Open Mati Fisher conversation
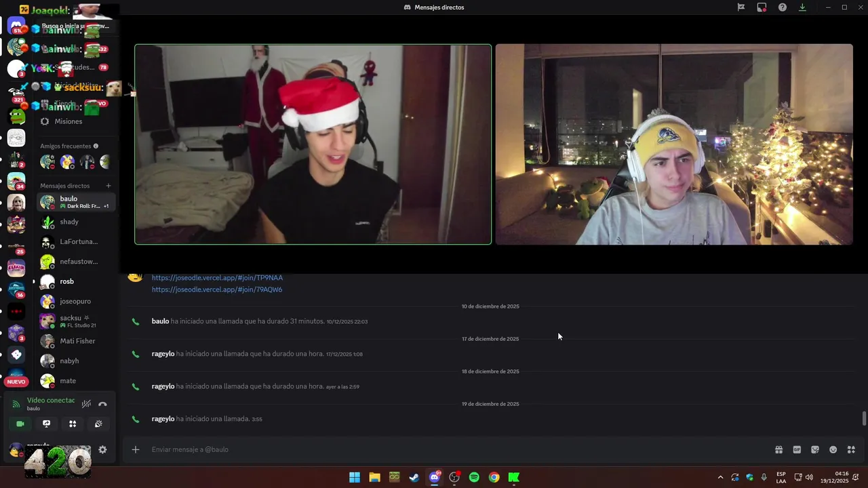Screen dimensions: 868x488 76,341
